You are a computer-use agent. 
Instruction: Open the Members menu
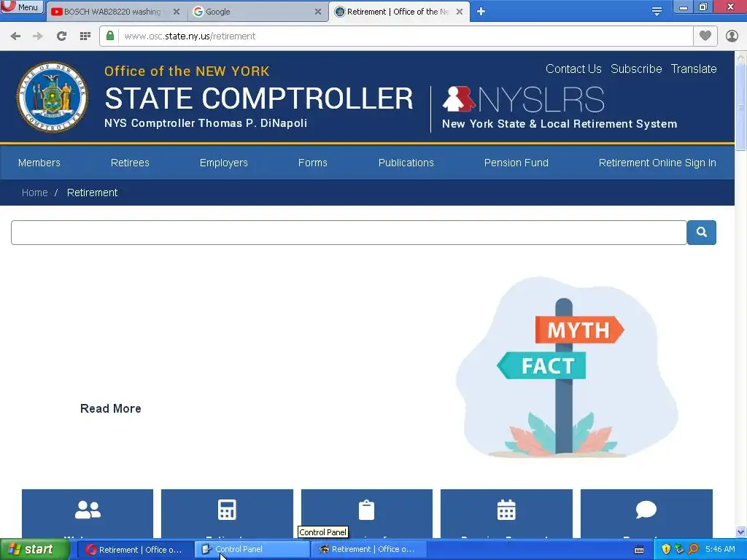click(x=39, y=163)
